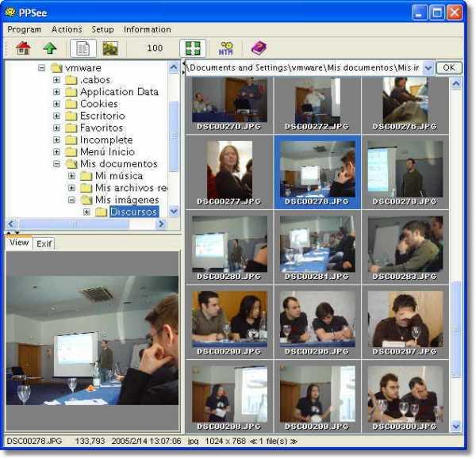Click the folder tree scroll-down arrow
Viewport: 476px width, 459px height.
pyautogui.click(x=174, y=211)
